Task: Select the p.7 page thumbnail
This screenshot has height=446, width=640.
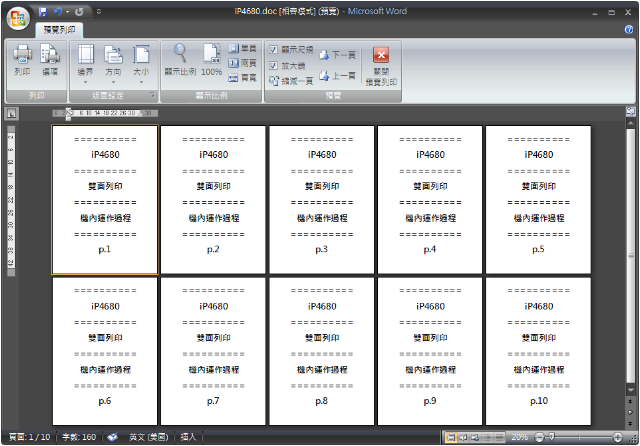Action: (x=213, y=351)
